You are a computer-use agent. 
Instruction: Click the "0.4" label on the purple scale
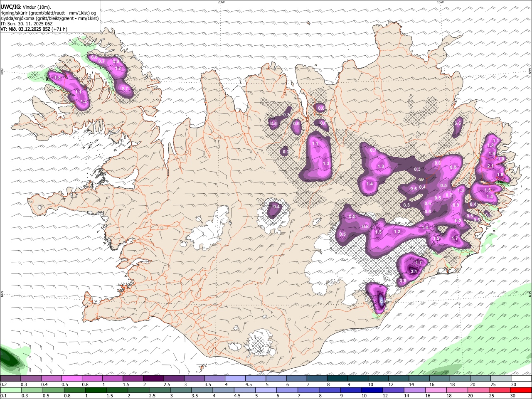[x=44, y=384]
